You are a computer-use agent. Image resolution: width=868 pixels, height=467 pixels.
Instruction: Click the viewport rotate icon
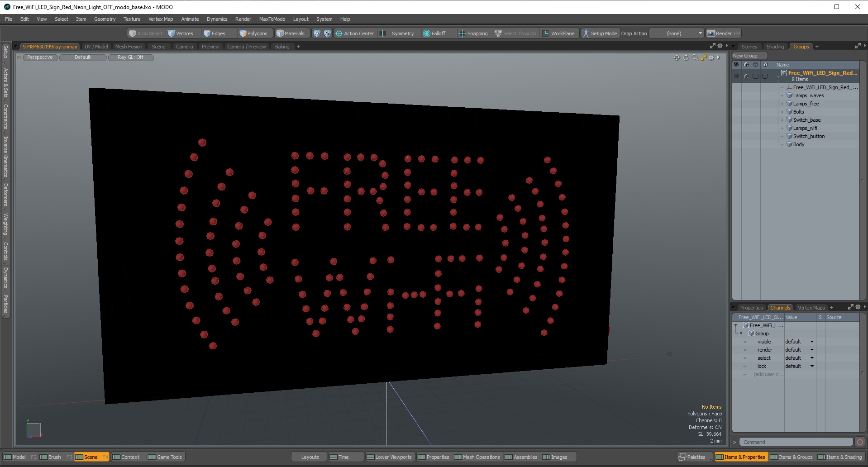coord(686,57)
